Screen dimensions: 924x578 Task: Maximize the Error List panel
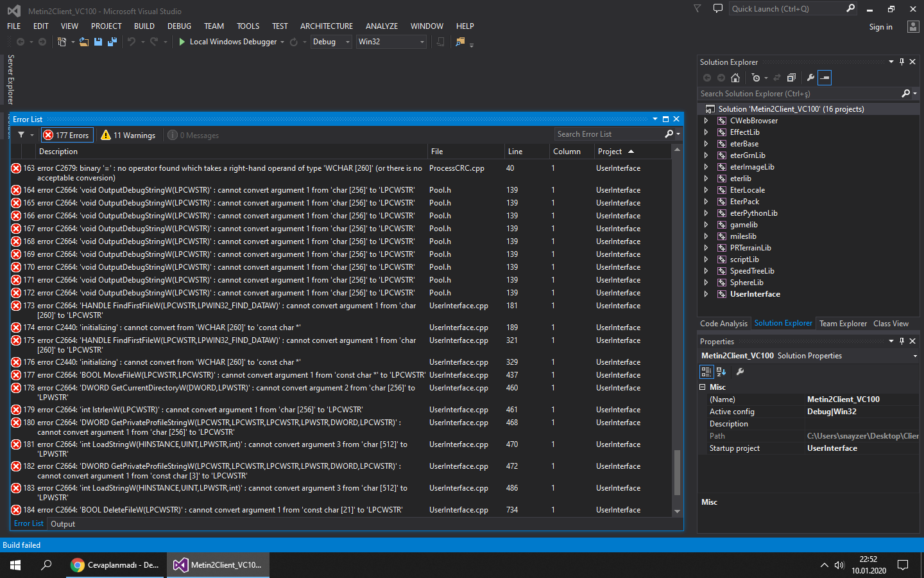[665, 119]
